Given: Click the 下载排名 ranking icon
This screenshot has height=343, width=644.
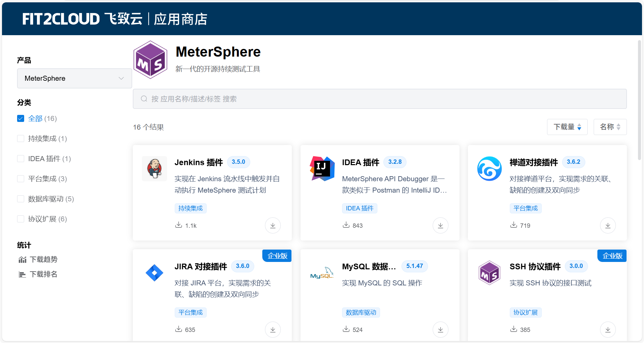Looking at the screenshot, I should [x=22, y=274].
